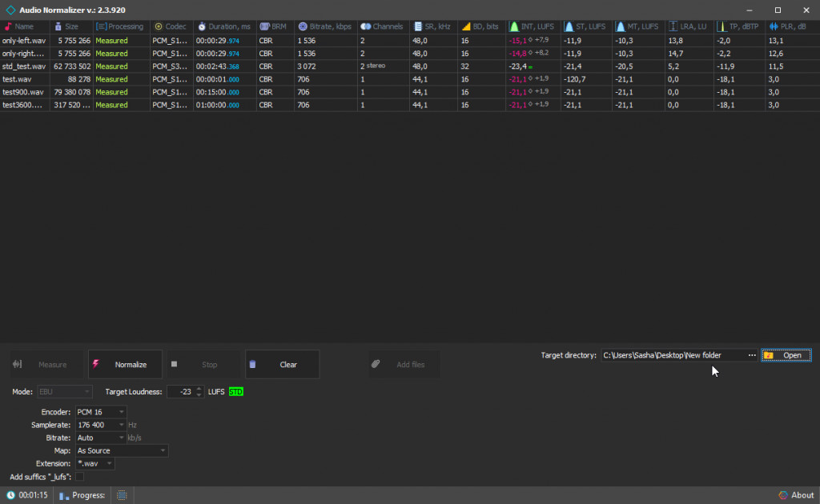Open the About dialog

[797, 495]
